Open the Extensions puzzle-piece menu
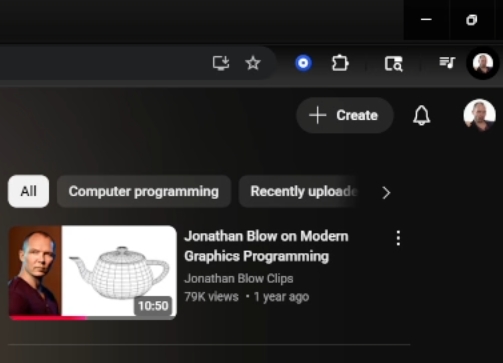This screenshot has width=503, height=363. pyautogui.click(x=340, y=63)
